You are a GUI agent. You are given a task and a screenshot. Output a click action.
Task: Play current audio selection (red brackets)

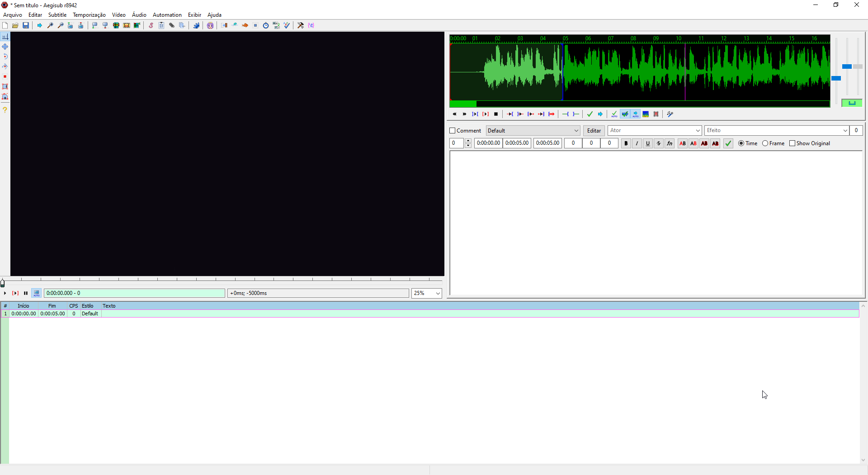click(x=486, y=114)
